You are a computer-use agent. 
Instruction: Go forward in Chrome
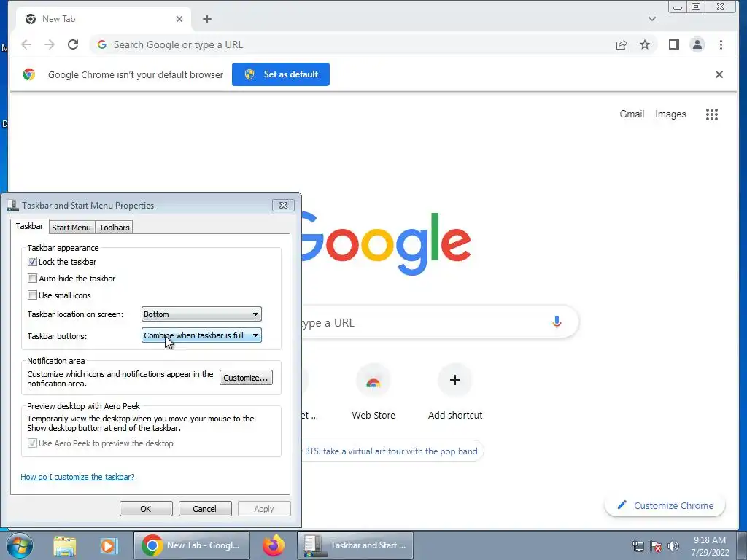click(50, 44)
